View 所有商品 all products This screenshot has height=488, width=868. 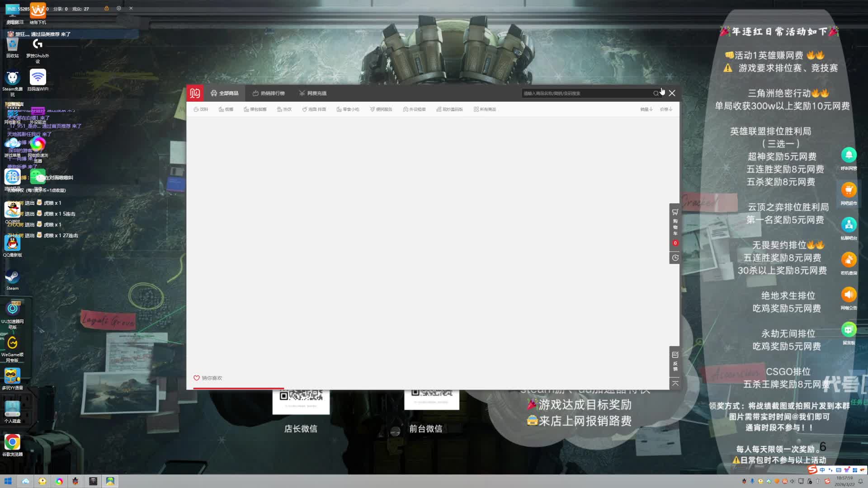tap(485, 109)
